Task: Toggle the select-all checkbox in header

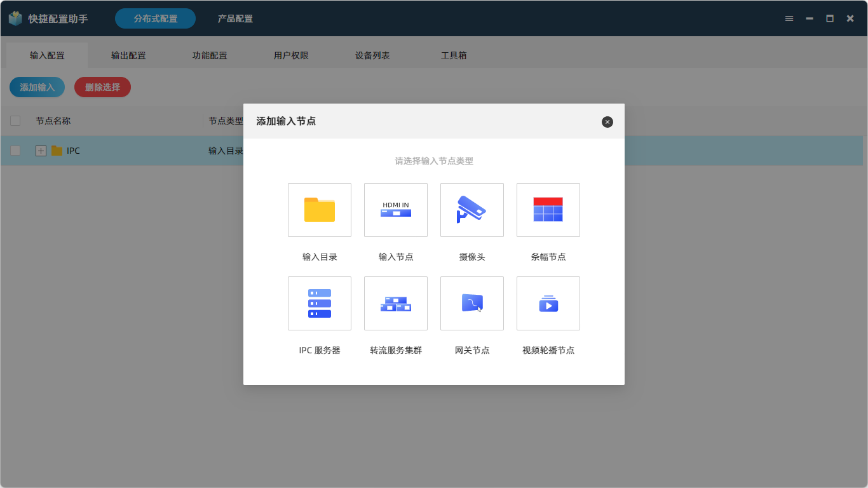Action: (15, 121)
